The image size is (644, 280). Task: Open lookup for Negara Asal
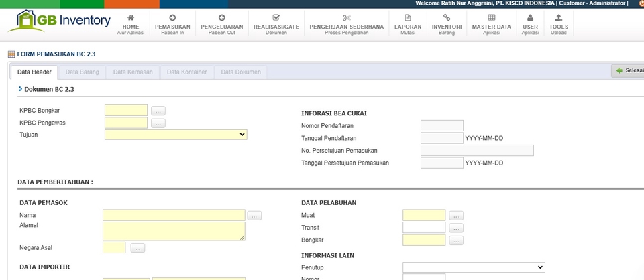138,248
